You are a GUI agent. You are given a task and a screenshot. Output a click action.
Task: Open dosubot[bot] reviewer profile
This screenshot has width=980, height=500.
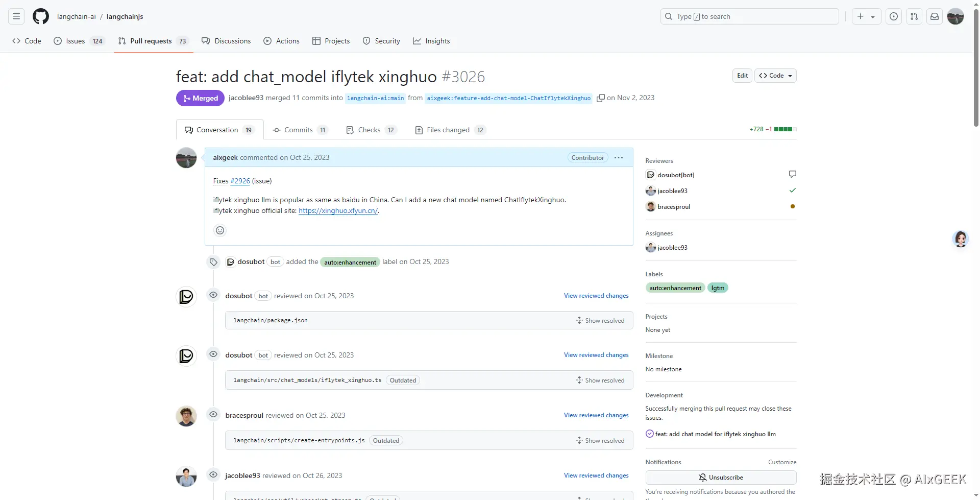pos(676,175)
